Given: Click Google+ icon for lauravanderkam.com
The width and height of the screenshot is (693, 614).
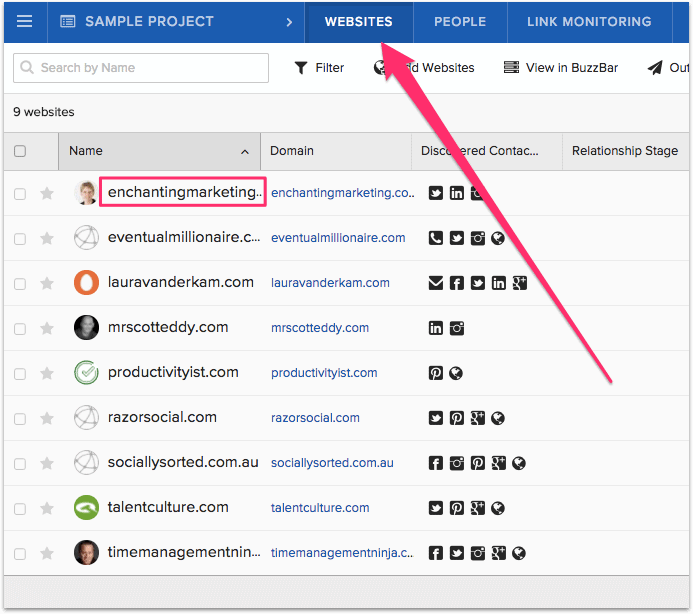Looking at the screenshot, I should coord(519,283).
